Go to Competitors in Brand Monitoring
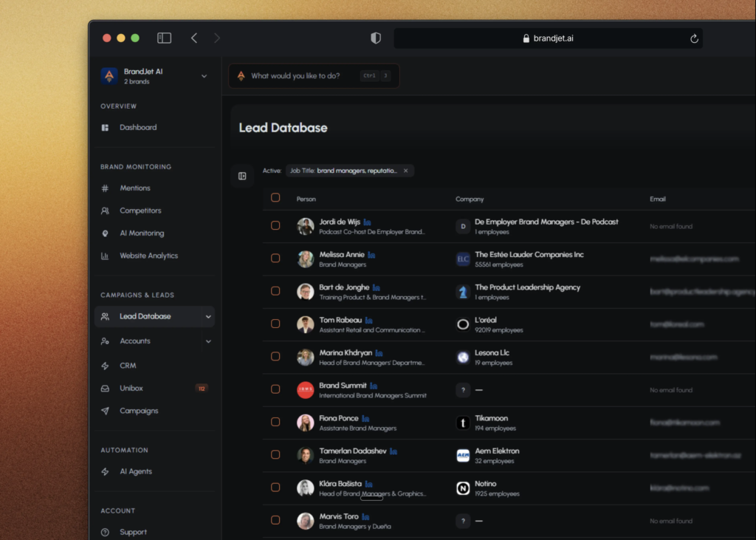This screenshot has width=756, height=540. (140, 211)
